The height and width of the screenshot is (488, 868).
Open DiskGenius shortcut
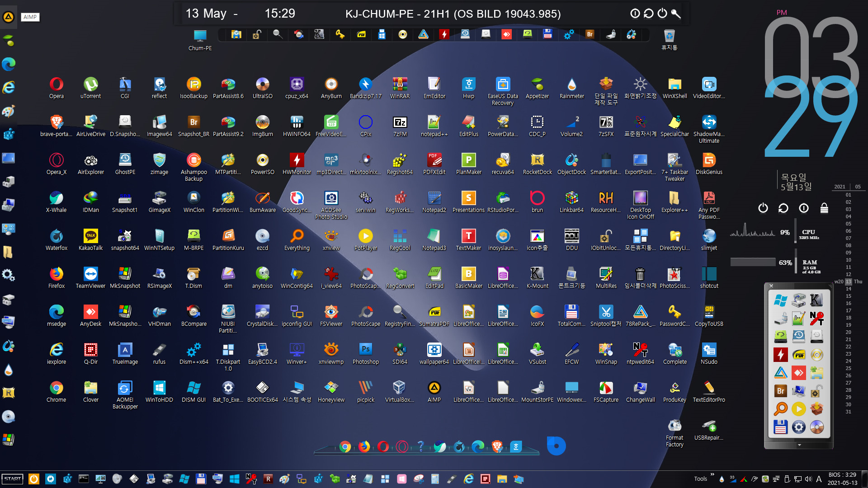click(709, 164)
